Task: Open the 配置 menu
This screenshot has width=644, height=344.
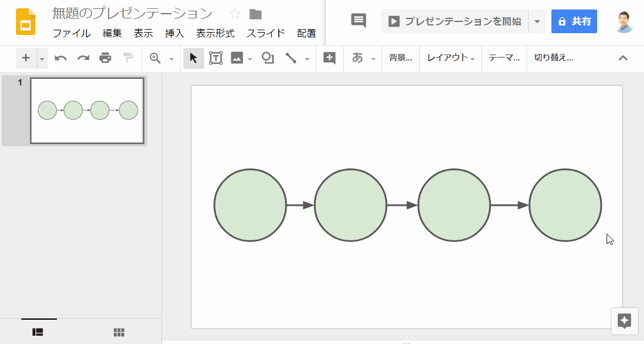Action: pyautogui.click(x=306, y=33)
